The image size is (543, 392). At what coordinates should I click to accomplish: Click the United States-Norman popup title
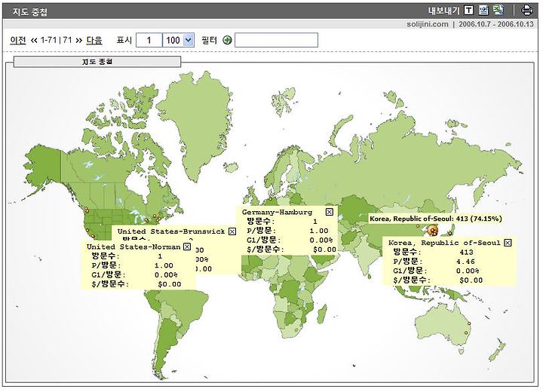(x=133, y=247)
